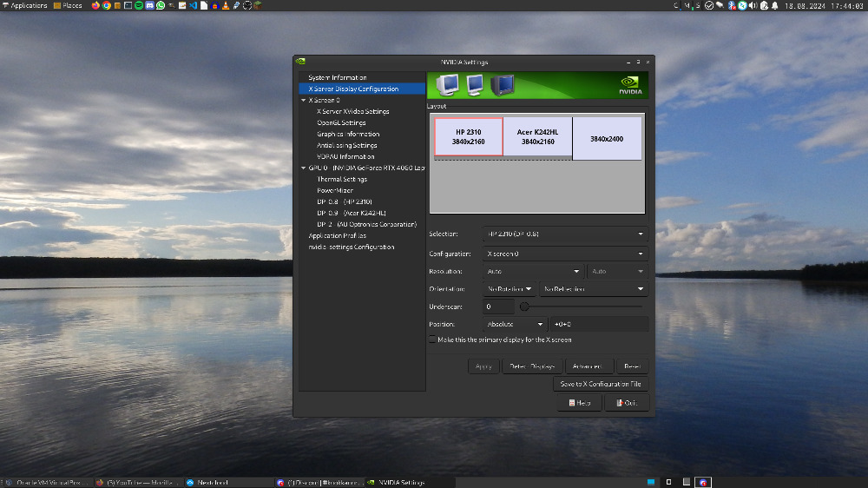Click Detect Displays button
Viewport: 868px width, 488px height.
coord(532,366)
